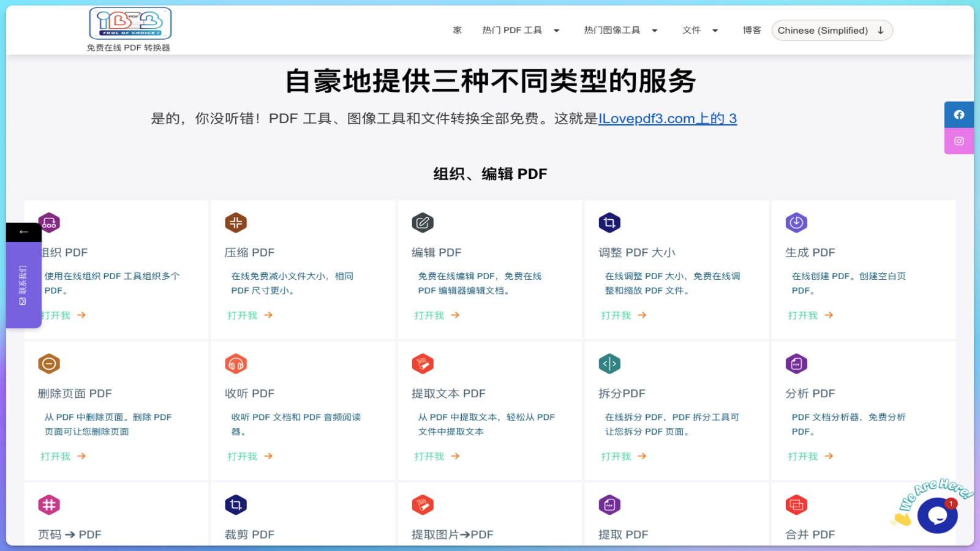The height and width of the screenshot is (551, 980).
Task: Go to the 家 menu item
Action: click(457, 30)
